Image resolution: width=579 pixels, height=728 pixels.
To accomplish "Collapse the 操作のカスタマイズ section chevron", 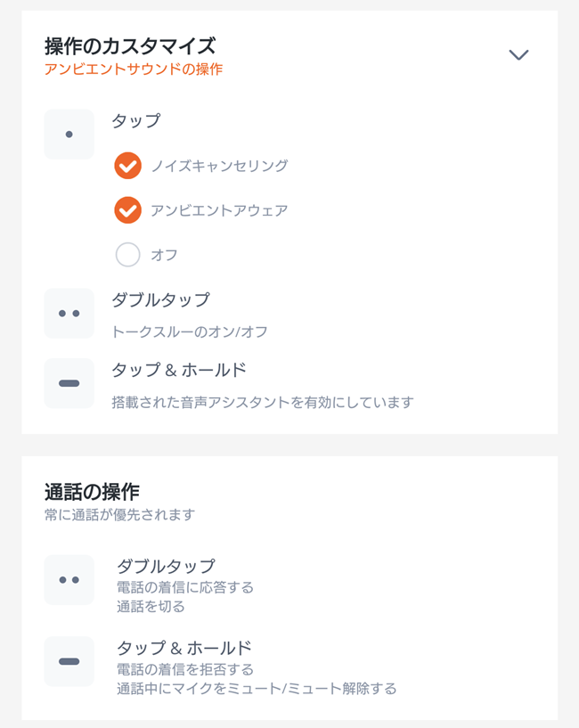I will click(518, 54).
